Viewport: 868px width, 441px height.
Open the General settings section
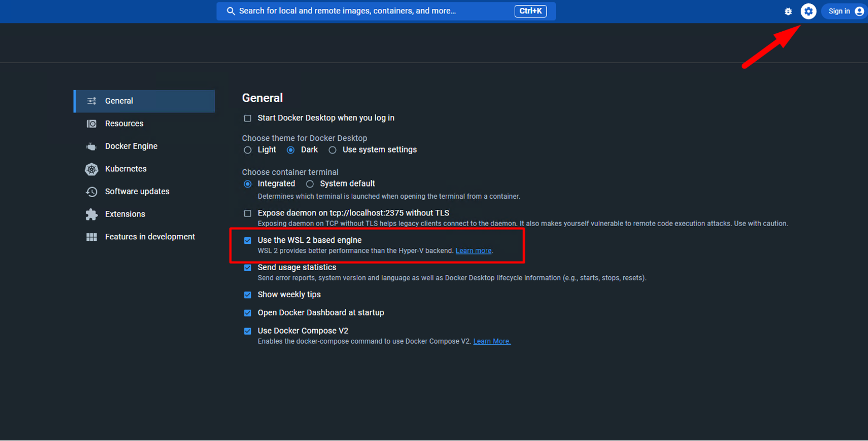144,101
